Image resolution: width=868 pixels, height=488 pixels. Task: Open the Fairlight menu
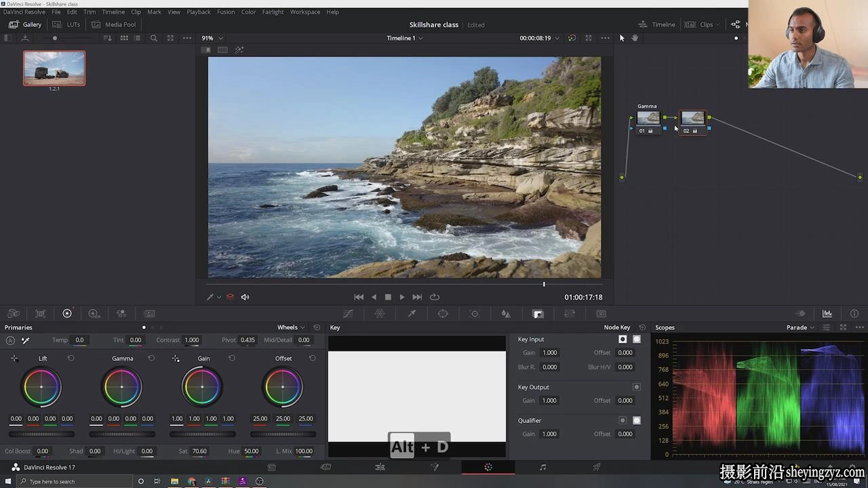point(273,12)
